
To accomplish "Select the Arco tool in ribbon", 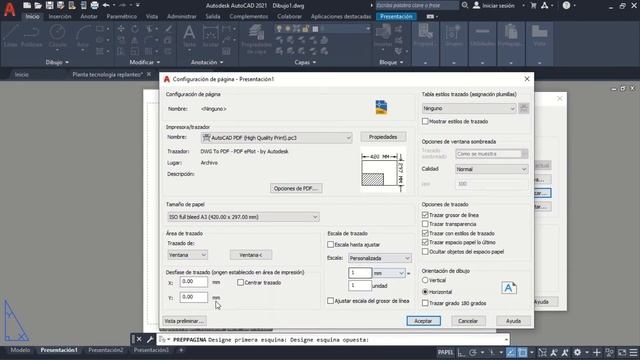I will pyautogui.click(x=83, y=36).
